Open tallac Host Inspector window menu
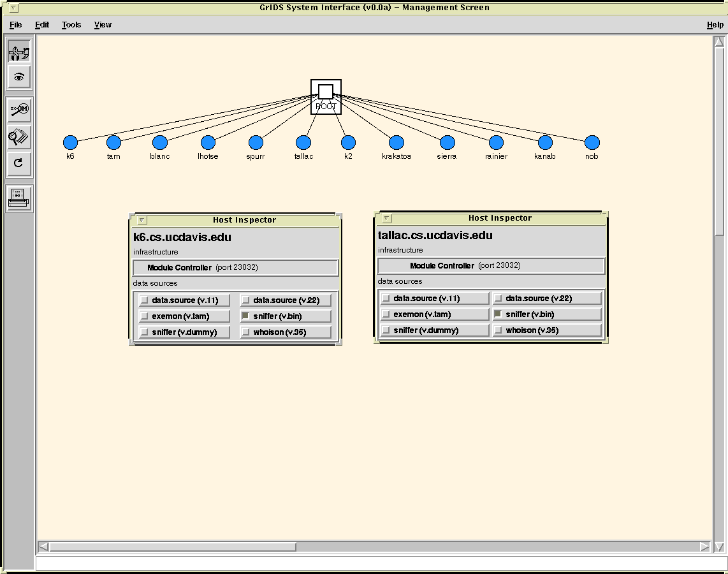The height and width of the screenshot is (574, 728). pos(387,218)
